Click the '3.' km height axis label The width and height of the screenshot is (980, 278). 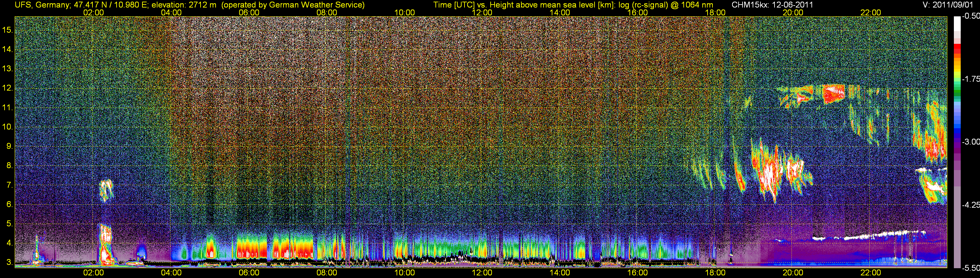tap(9, 262)
